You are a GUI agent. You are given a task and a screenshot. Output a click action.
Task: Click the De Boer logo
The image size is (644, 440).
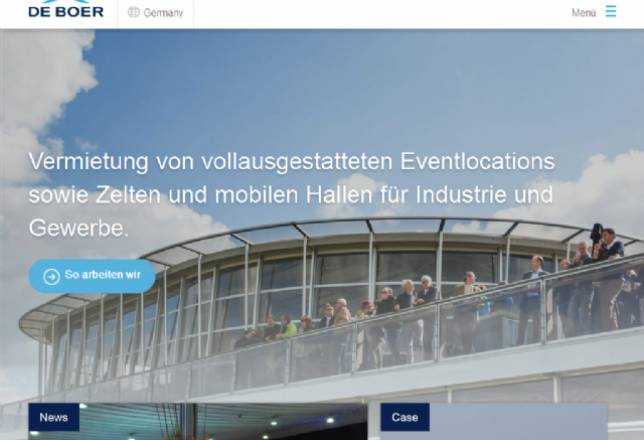click(x=66, y=9)
